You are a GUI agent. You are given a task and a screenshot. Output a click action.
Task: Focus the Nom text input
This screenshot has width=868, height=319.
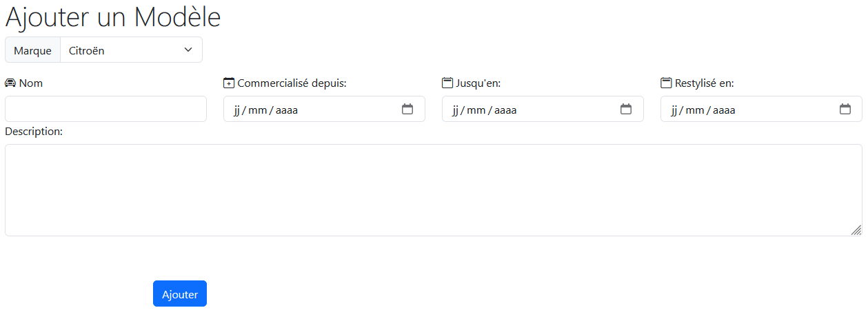tap(105, 109)
